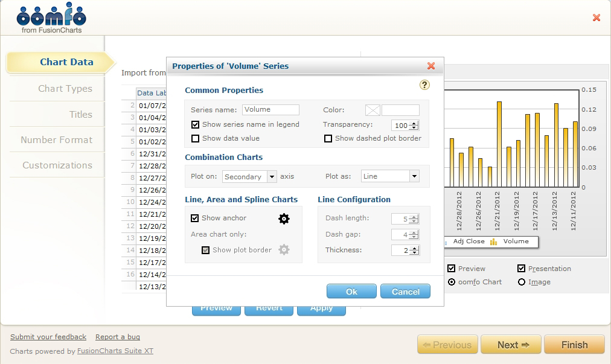This screenshot has width=611, height=364.
Task: Open the help question mark icon
Action: [424, 85]
